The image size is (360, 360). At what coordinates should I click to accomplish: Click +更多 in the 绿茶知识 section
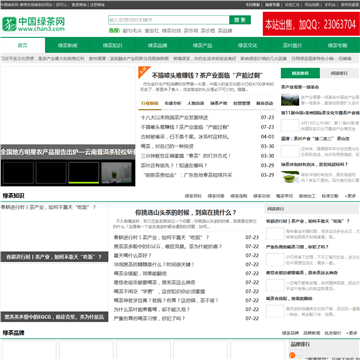[350, 196]
